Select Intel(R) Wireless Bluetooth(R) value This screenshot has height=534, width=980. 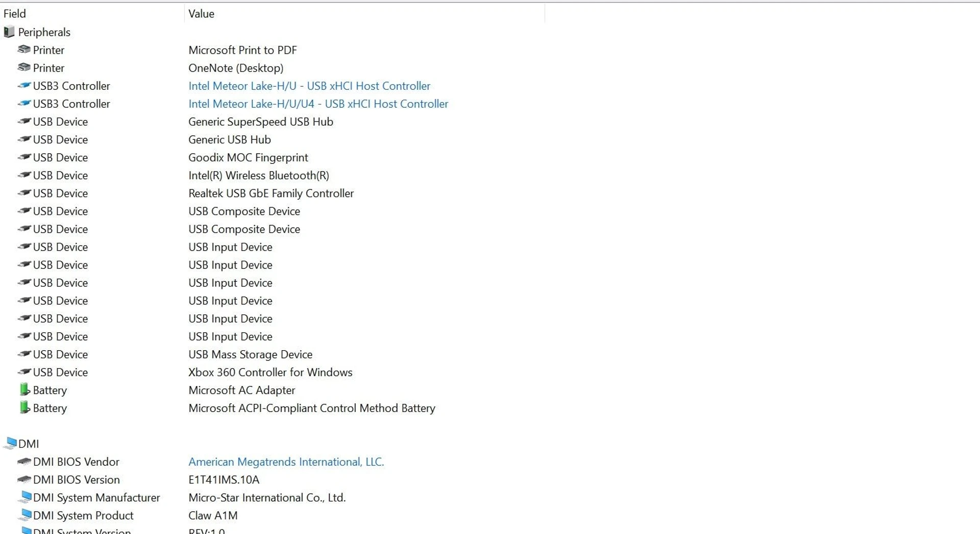259,175
